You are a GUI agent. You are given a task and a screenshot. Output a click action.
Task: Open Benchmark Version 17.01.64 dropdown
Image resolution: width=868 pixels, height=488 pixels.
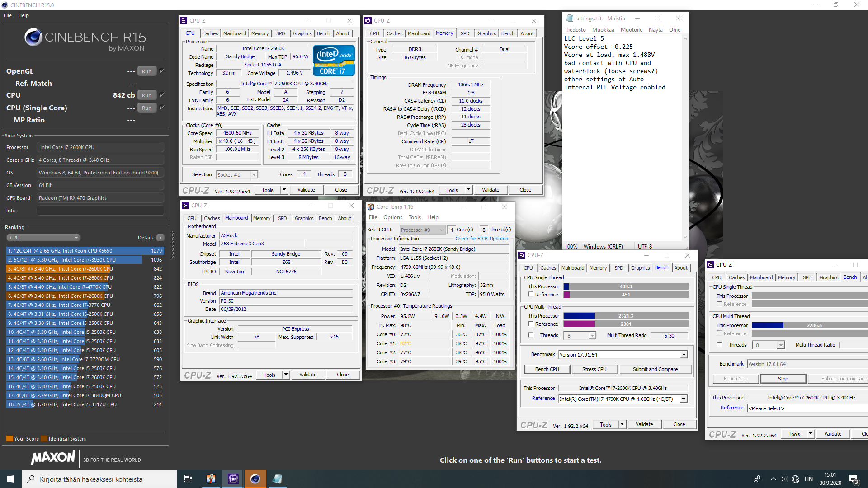(623, 355)
